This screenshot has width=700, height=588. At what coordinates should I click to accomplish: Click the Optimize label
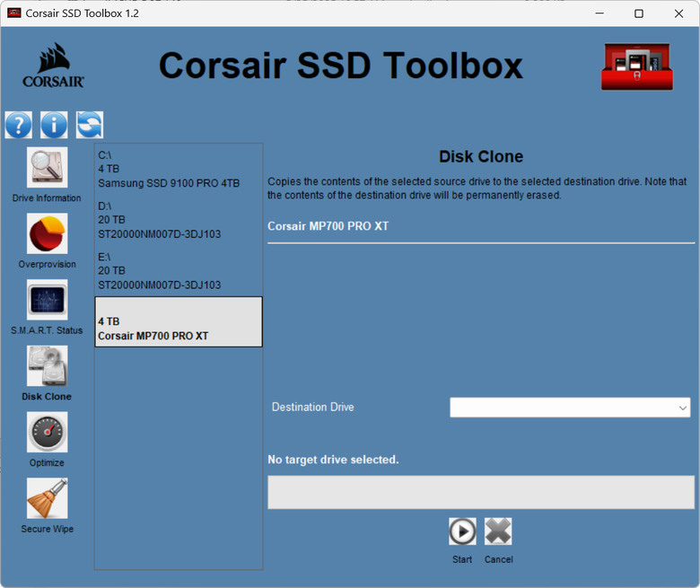point(47,462)
